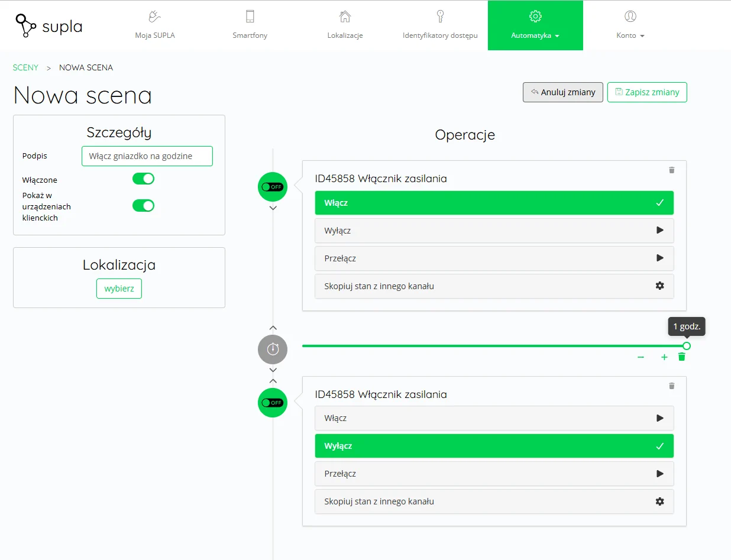Click the delay slider handle
Viewport: 731px width, 560px height.
click(686, 346)
